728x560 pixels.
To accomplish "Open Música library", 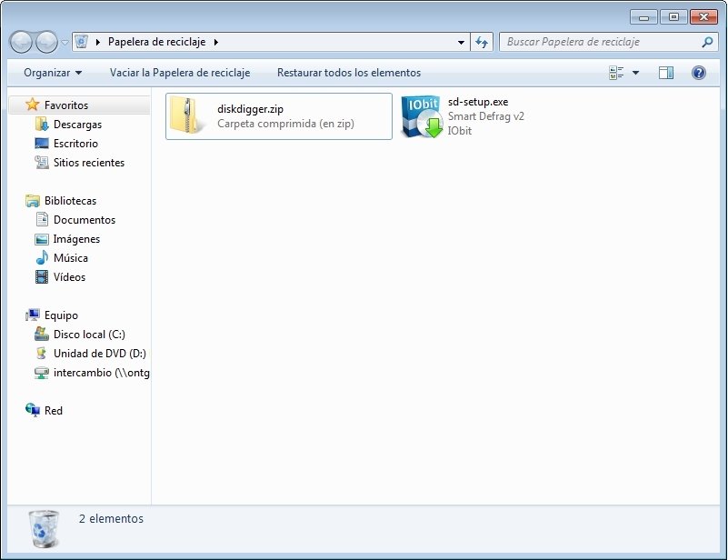I will tap(71, 258).
